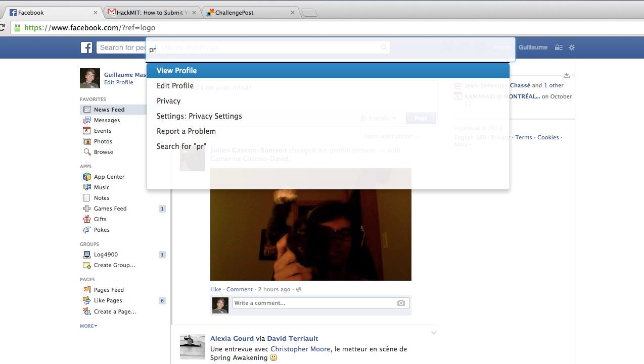Click Like under the profile picture post
The image size is (644, 364).
point(216,289)
